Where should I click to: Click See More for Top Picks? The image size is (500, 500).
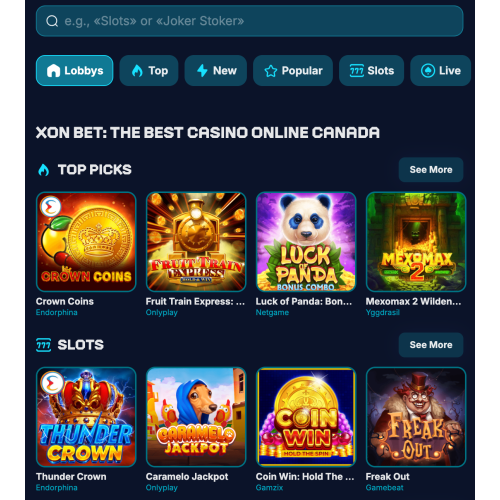click(431, 170)
